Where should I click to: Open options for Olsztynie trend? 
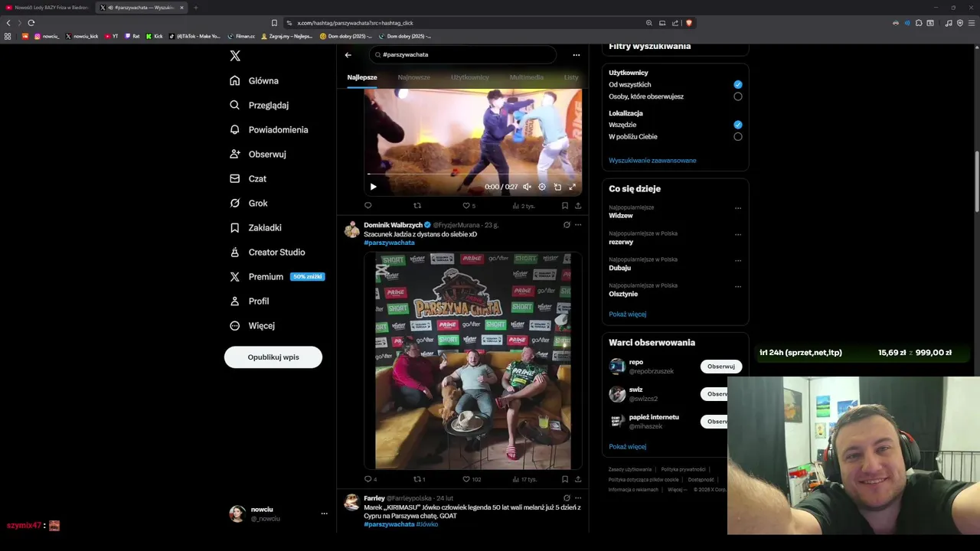738,286
